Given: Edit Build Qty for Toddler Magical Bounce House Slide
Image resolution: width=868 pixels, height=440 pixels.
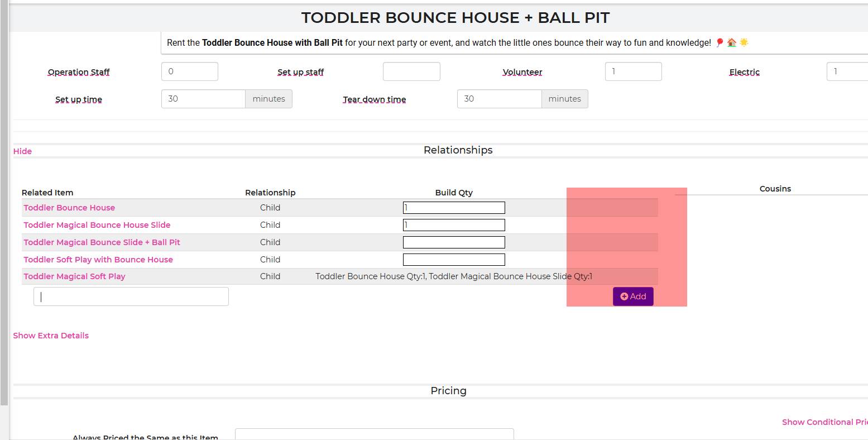Looking at the screenshot, I should [454, 225].
